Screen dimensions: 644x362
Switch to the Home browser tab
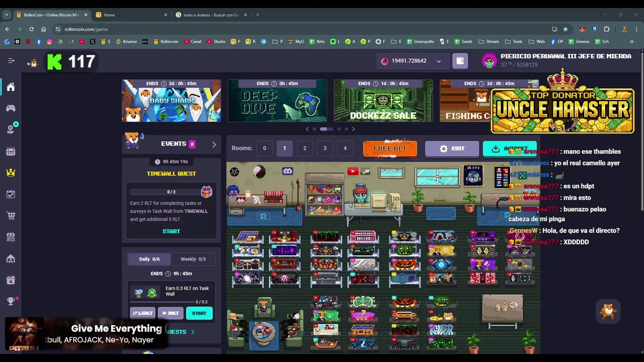(x=131, y=15)
